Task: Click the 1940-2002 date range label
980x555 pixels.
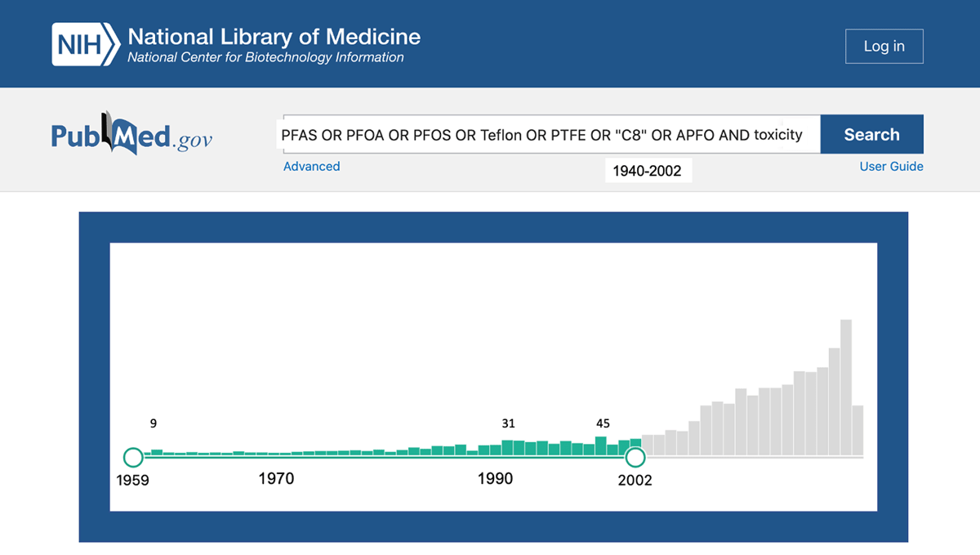Action: [648, 172]
